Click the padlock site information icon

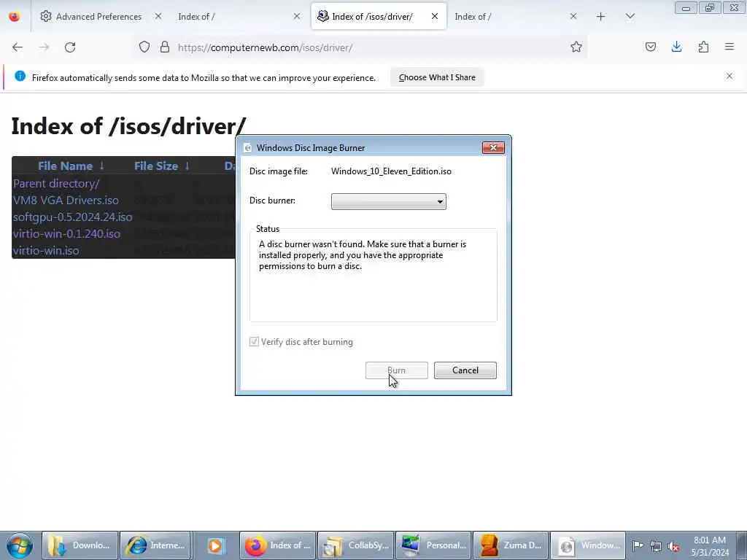pyautogui.click(x=165, y=47)
